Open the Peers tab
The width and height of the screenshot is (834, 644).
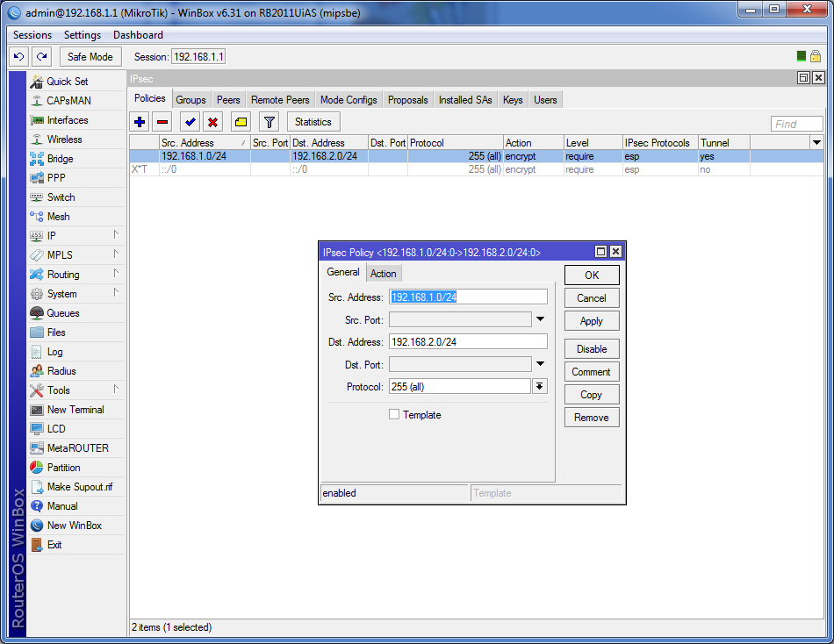tap(228, 100)
